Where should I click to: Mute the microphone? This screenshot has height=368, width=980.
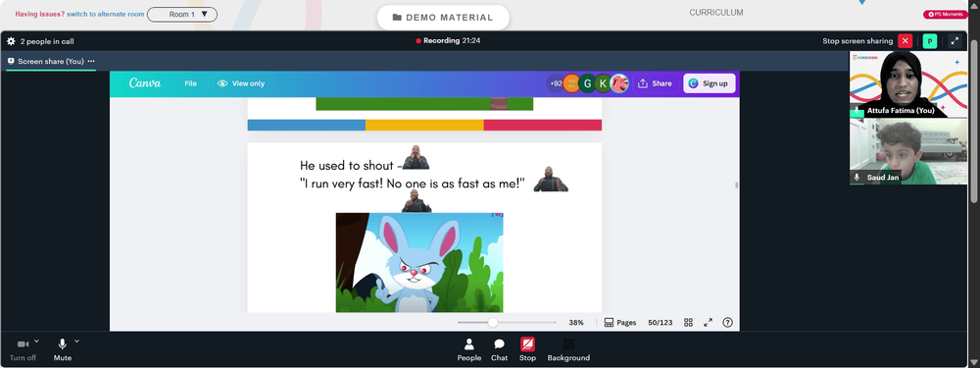[x=63, y=350]
